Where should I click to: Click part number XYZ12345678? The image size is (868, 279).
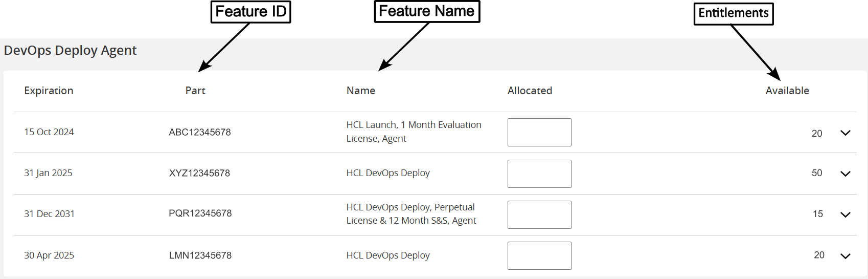(199, 173)
